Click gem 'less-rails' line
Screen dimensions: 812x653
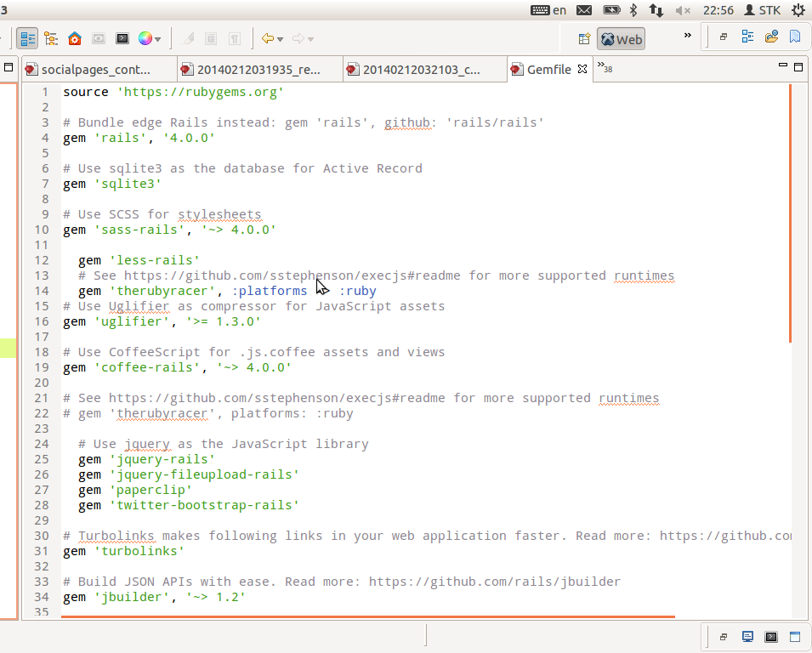[x=139, y=260]
